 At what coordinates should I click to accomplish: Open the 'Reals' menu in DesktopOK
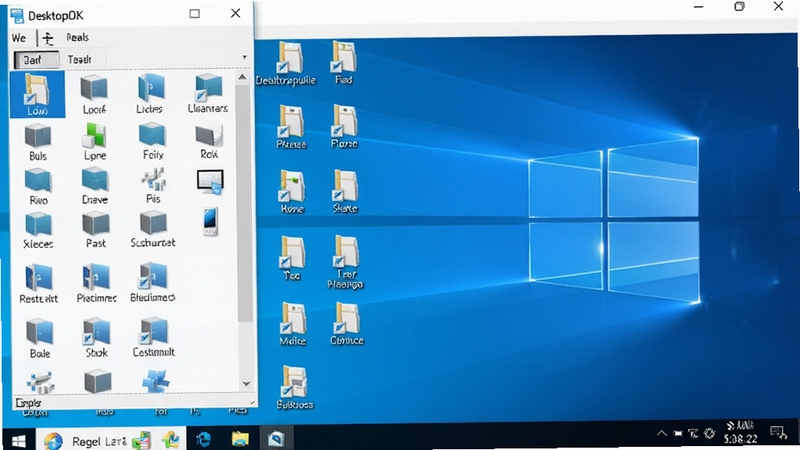77,37
